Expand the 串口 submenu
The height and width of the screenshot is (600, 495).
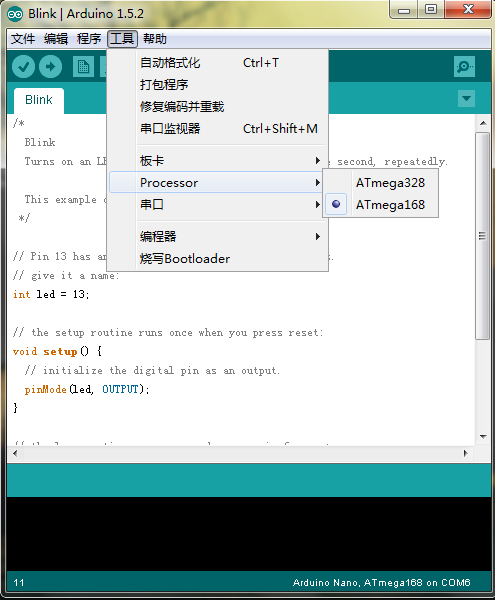tap(218, 204)
